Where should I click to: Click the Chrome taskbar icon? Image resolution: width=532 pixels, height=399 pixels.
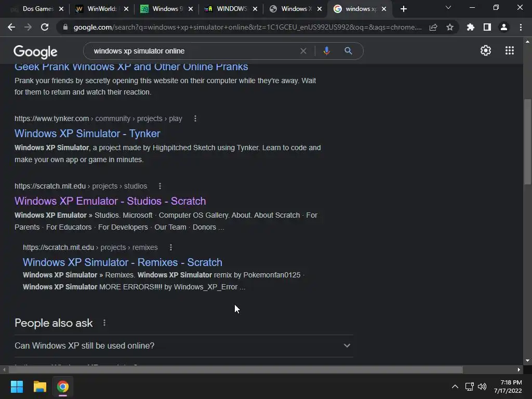pos(63,387)
